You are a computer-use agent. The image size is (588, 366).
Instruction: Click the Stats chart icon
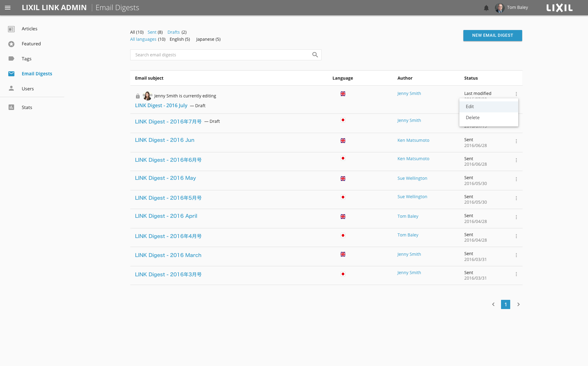click(11, 107)
